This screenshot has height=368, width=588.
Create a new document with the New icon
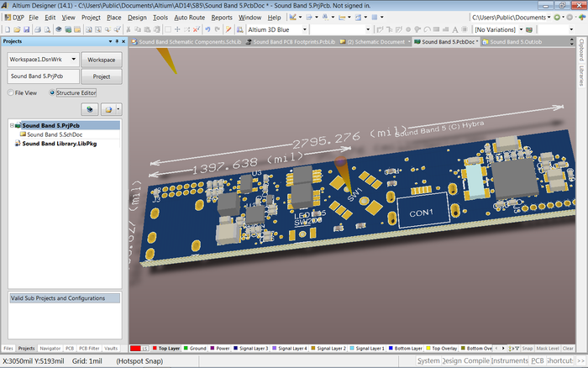8,29
